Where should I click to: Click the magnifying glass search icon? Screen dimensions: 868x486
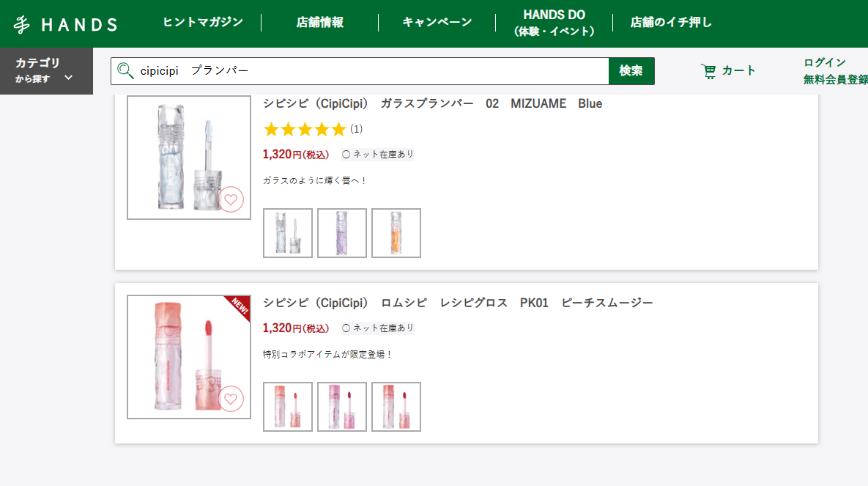125,71
